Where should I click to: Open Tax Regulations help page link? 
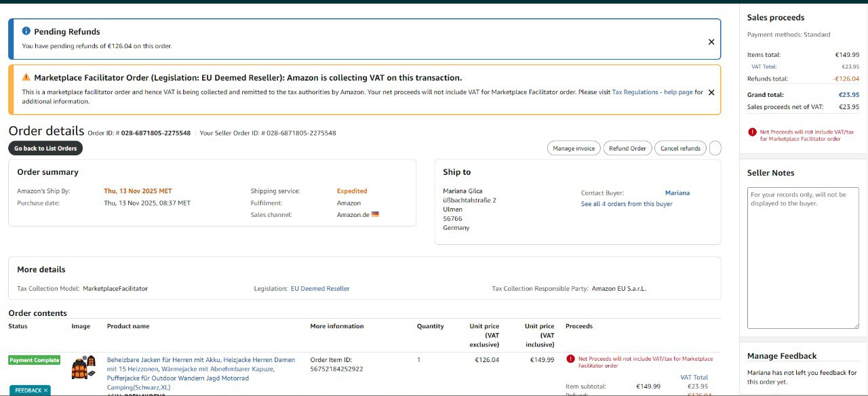pos(652,92)
